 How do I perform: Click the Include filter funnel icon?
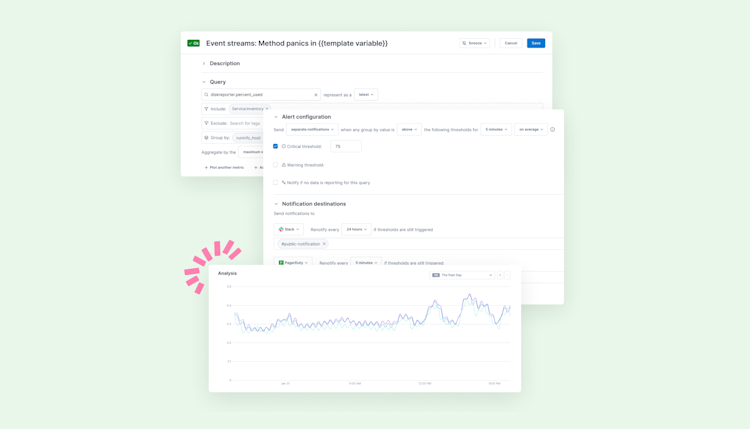(x=206, y=109)
